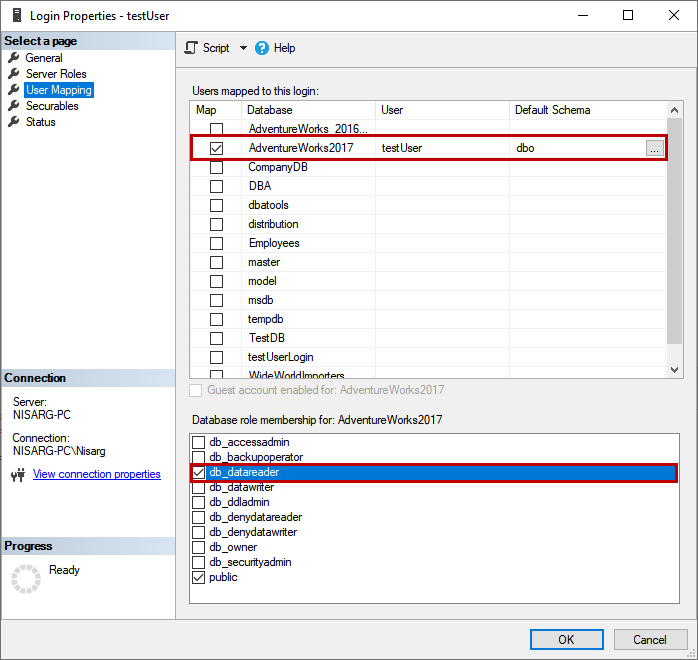Check the db_denydatawriter role
The image size is (698, 660).
point(199,532)
